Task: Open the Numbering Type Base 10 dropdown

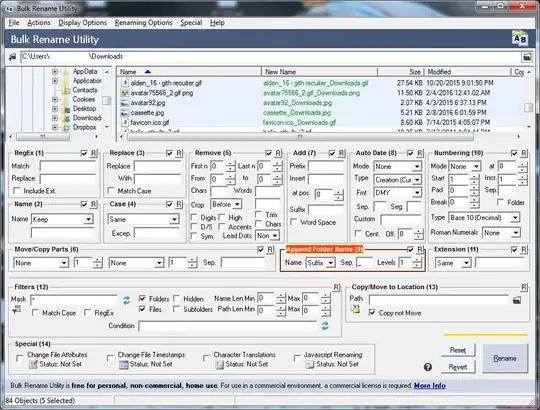Action: click(484, 218)
